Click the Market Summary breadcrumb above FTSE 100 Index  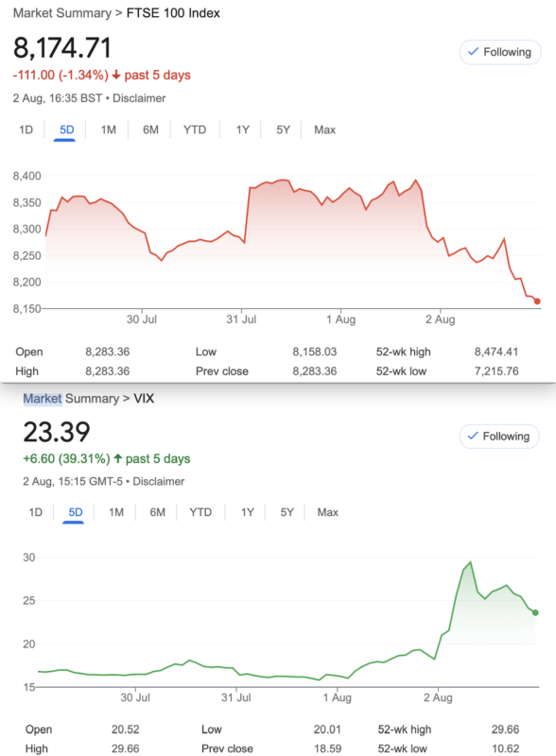tap(61, 13)
